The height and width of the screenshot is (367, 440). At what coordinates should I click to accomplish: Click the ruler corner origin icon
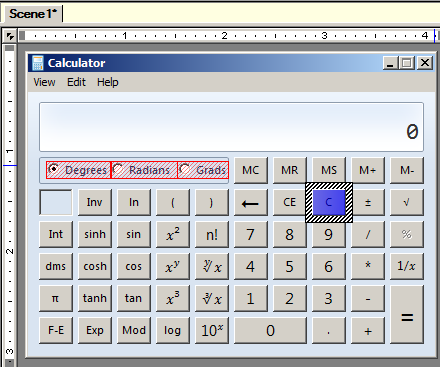(10, 36)
